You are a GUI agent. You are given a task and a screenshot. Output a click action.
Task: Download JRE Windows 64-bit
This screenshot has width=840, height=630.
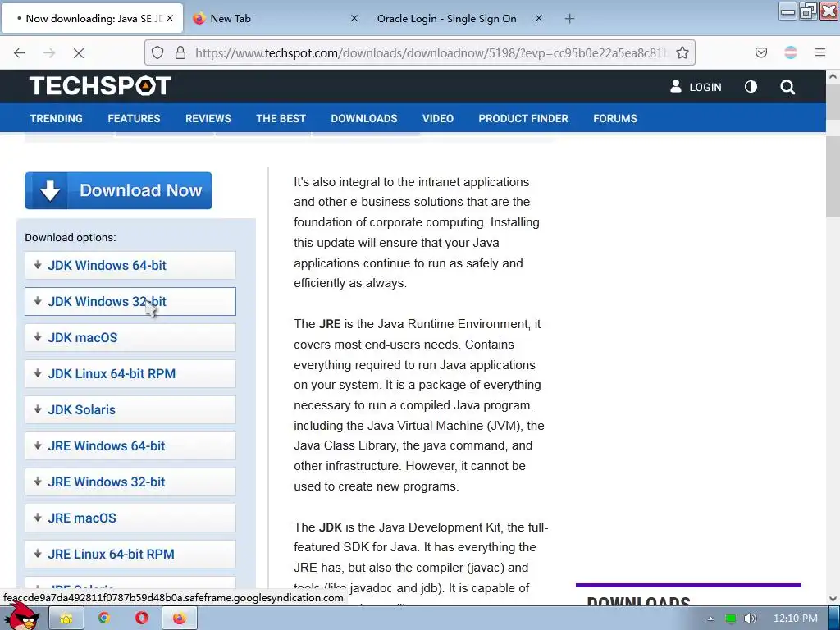[130, 445]
